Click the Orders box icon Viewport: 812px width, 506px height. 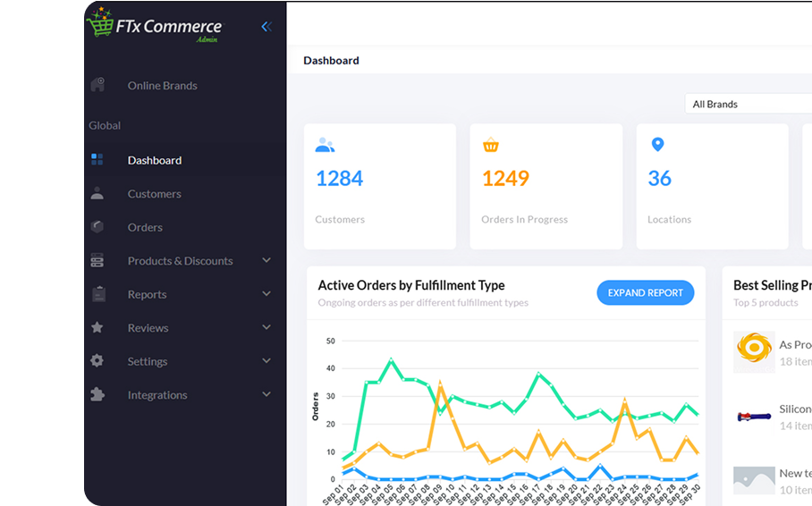pos(97,227)
